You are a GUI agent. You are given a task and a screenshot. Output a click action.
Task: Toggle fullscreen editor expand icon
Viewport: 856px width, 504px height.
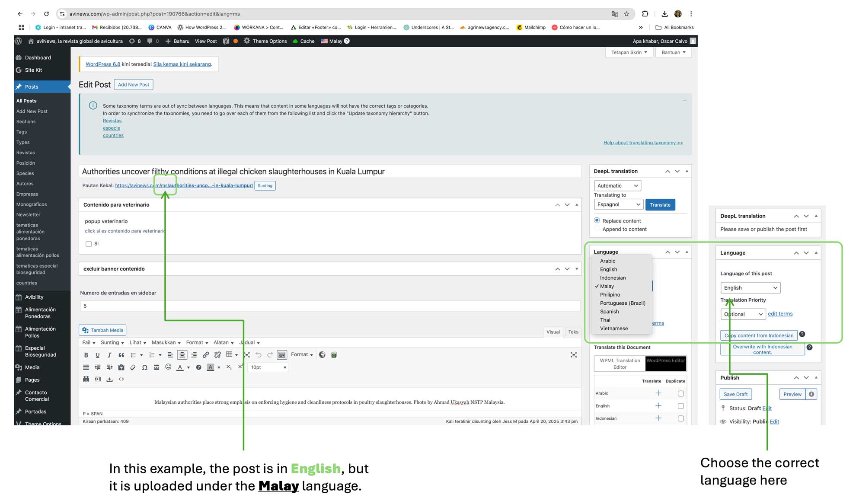point(574,355)
